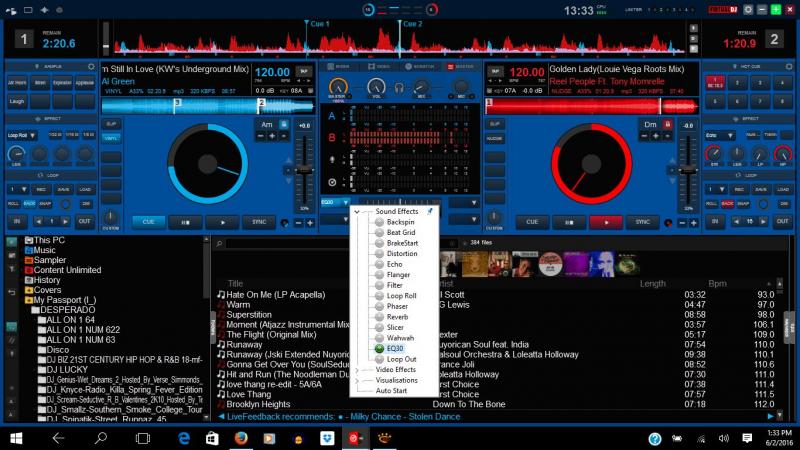Toggle right deck NUDGE mode
The image size is (800, 450).
(494, 138)
